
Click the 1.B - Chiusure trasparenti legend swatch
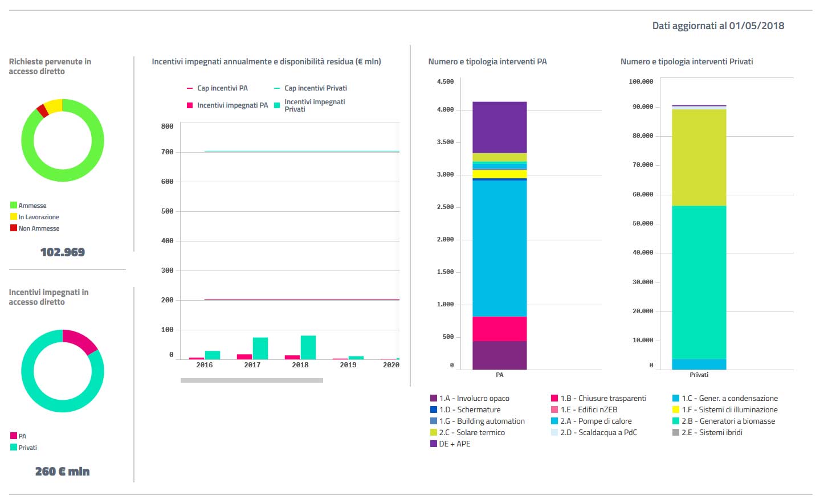[554, 399]
